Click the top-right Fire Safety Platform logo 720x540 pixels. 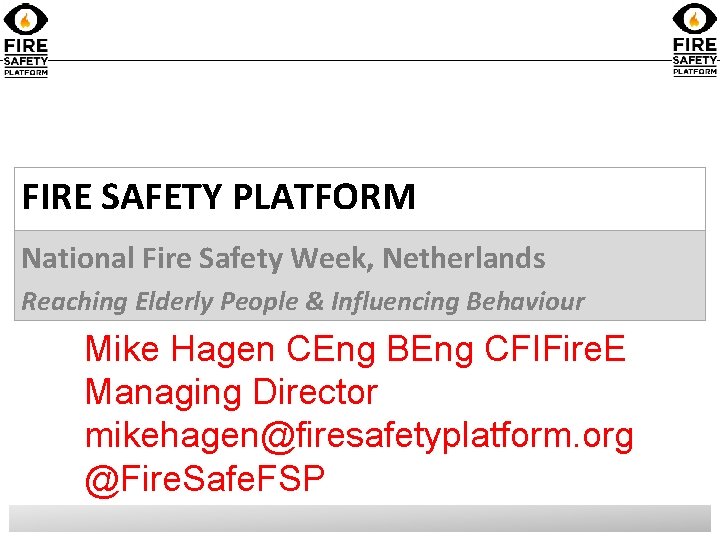click(694, 40)
